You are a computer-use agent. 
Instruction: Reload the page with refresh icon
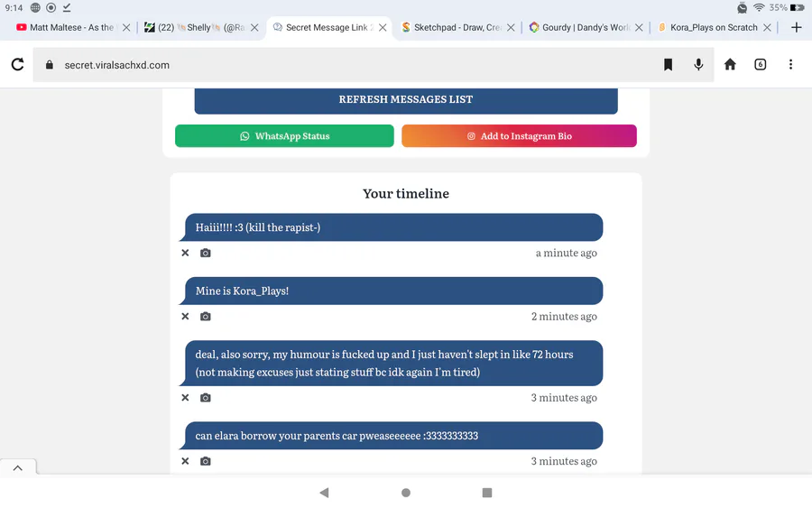[x=17, y=65]
